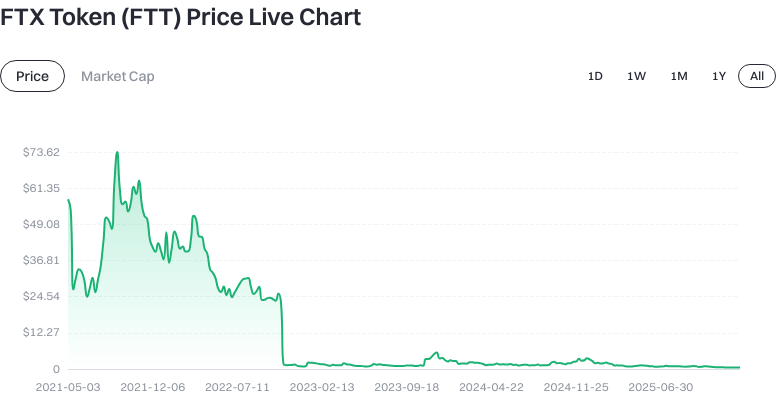Choose the 1W time range
Image resolution: width=776 pixels, height=401 pixels.
636,76
